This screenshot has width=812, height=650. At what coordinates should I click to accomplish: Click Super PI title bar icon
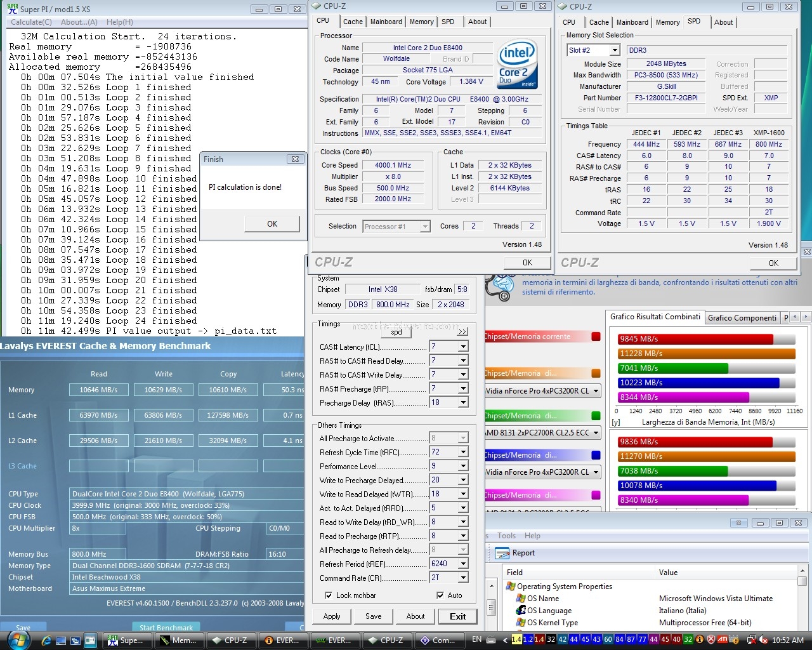click(x=12, y=9)
